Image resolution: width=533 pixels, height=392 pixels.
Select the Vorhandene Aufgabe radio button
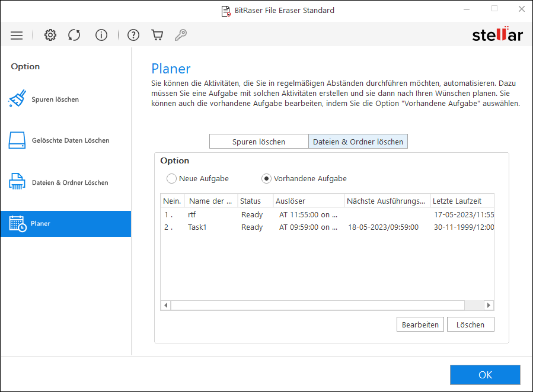266,178
